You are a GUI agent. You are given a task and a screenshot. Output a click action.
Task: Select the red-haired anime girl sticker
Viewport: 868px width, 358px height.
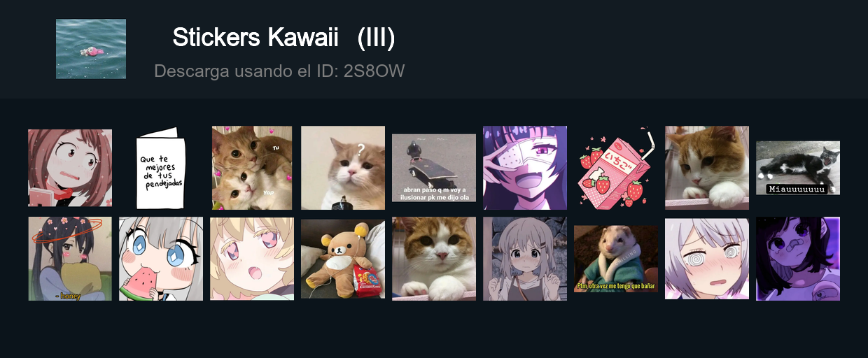pos(70,168)
